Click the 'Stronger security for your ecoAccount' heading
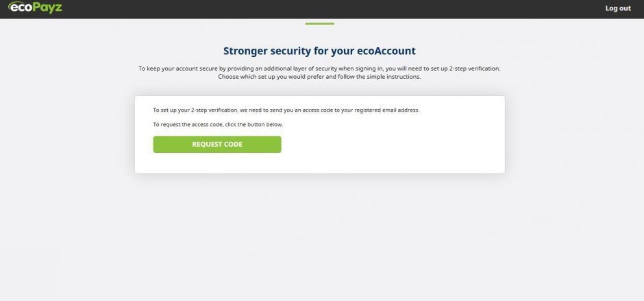The height and width of the screenshot is (301, 644). pyautogui.click(x=319, y=51)
